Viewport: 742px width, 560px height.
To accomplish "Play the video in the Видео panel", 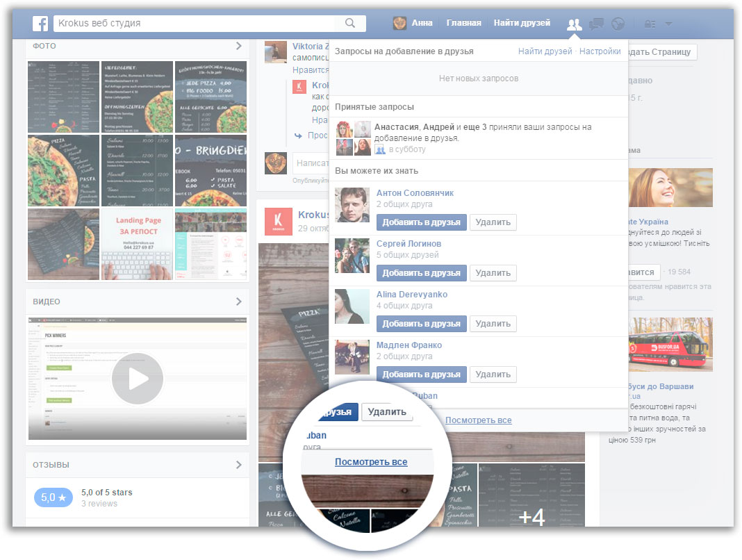I will click(137, 379).
